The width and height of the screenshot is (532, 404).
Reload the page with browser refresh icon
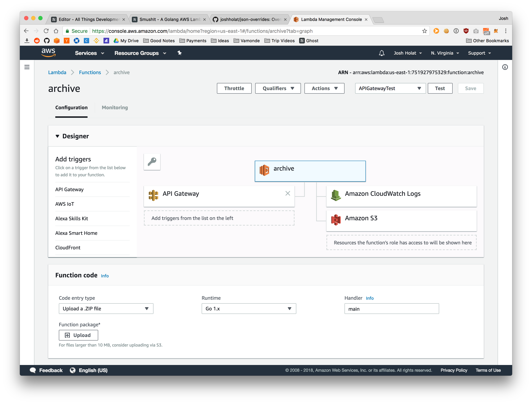coord(46,31)
